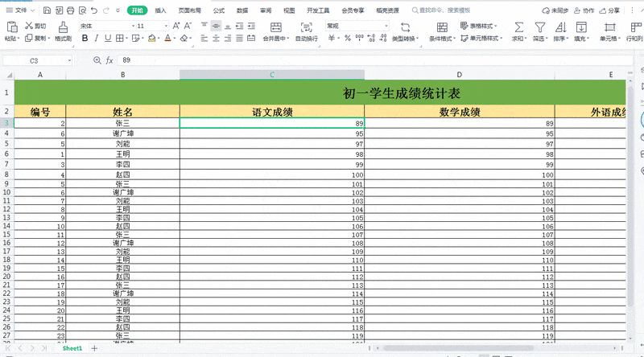644x357 pixels.
Task: Toggle align text right
Action: [228, 38]
